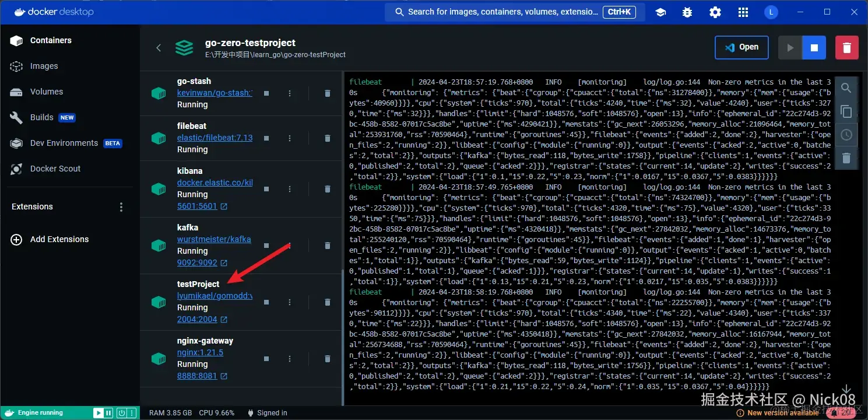Open more options for filebeat container
The image size is (868, 420).
tap(290, 138)
